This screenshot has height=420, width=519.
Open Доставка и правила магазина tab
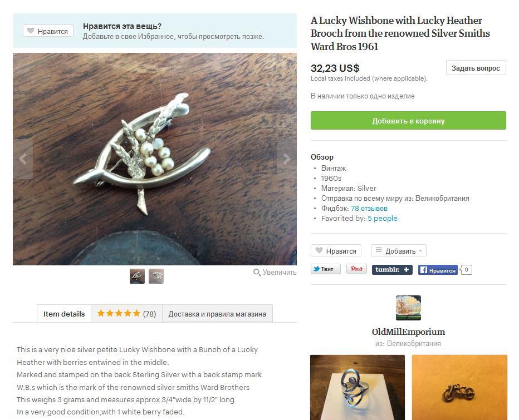[x=217, y=314]
